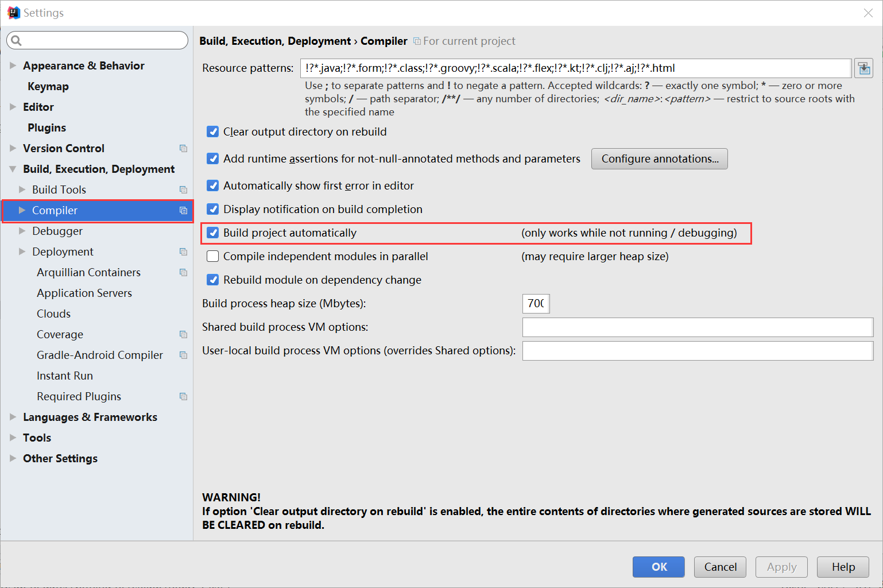
Task: Select Clouds in settings tree
Action: (53, 314)
